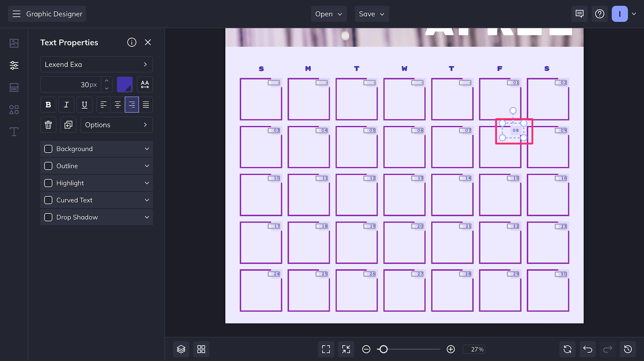Select the W weekday header
644x361 pixels.
point(405,69)
